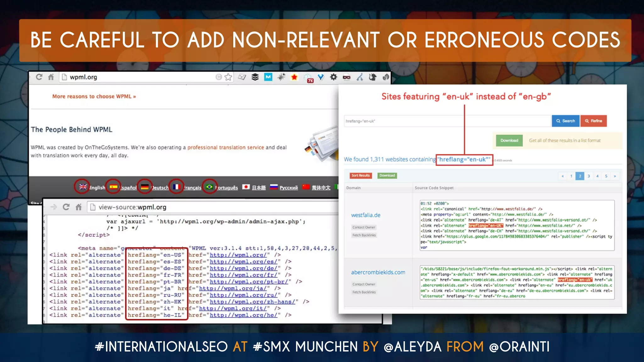Screen dimensions: 644x362
Task: Select the Russian flag for Русский
Action: click(274, 187)
